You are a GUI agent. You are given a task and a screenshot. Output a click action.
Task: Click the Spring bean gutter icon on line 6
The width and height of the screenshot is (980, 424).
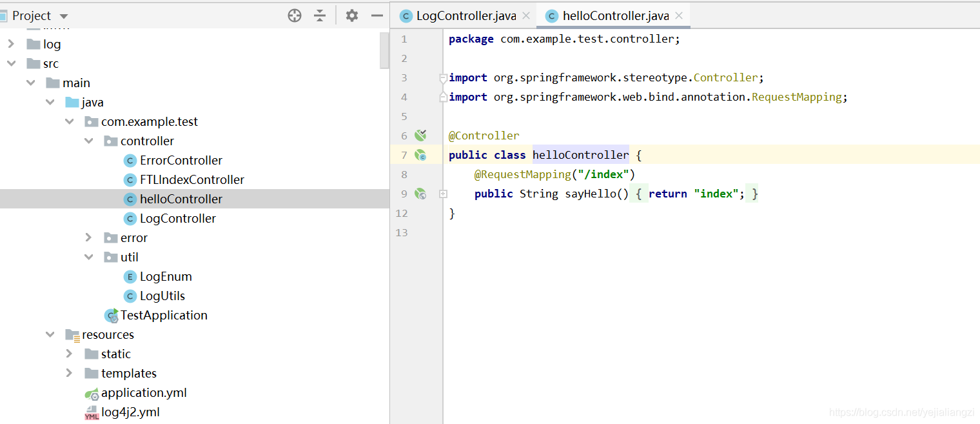pos(420,136)
